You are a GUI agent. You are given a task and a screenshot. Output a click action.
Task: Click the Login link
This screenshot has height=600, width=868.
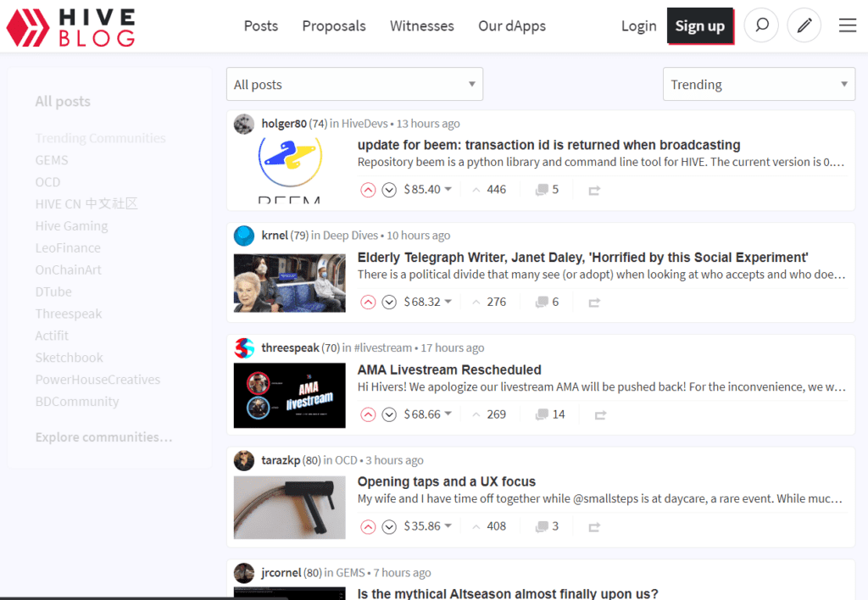click(x=638, y=26)
